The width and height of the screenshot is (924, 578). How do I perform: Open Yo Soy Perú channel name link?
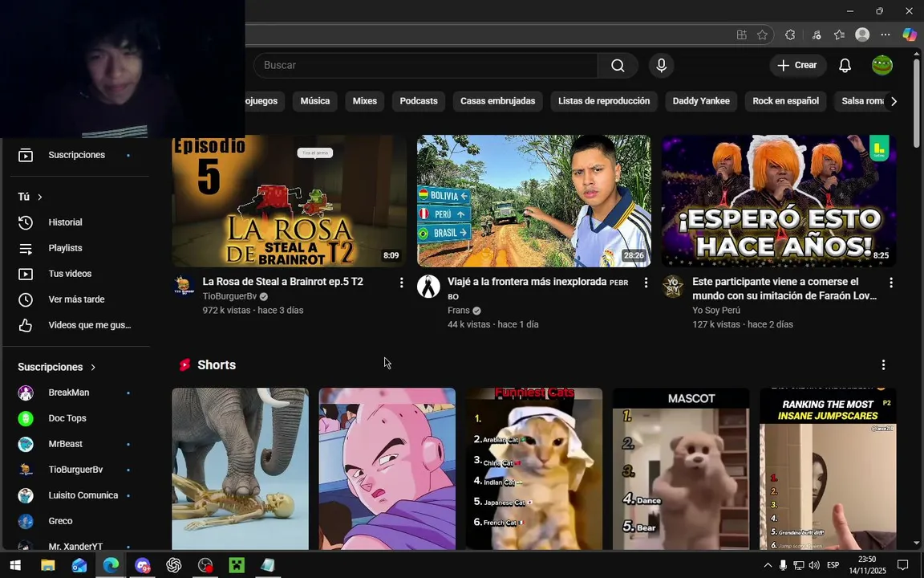click(x=716, y=310)
